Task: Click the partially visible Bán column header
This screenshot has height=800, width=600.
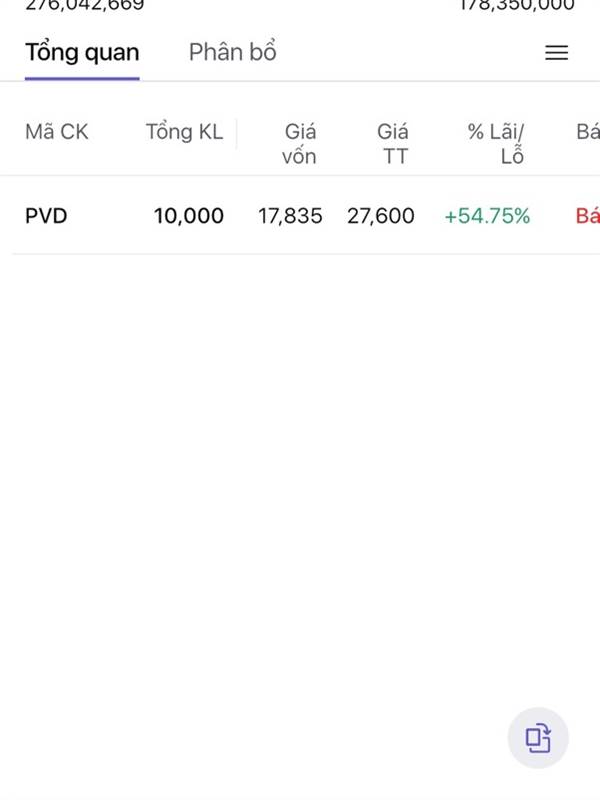Action: pyautogui.click(x=588, y=132)
